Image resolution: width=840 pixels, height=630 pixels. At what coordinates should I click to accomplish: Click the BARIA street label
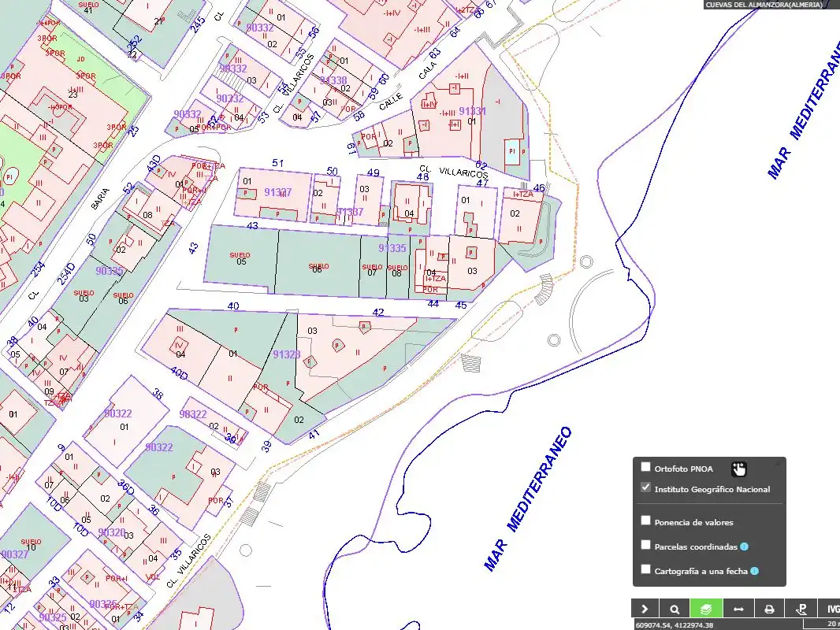[x=100, y=198]
